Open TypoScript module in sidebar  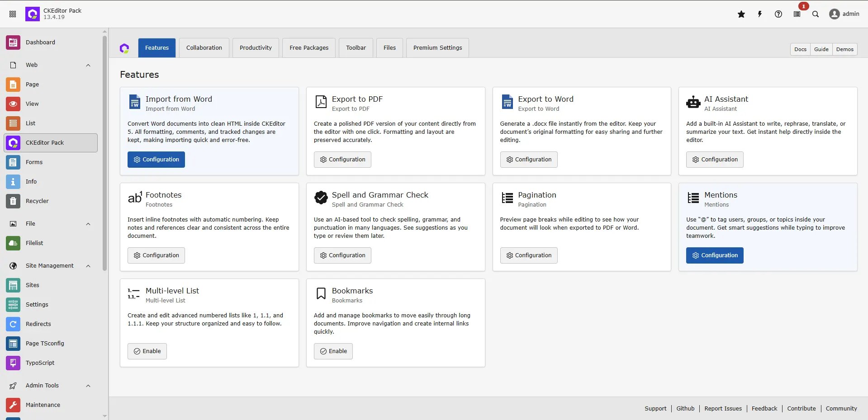coord(51,363)
